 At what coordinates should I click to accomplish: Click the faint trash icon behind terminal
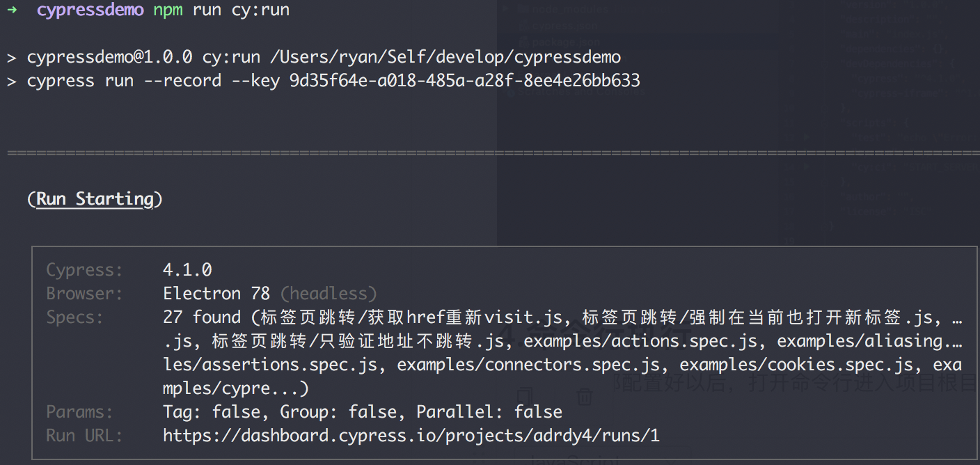coord(584,397)
